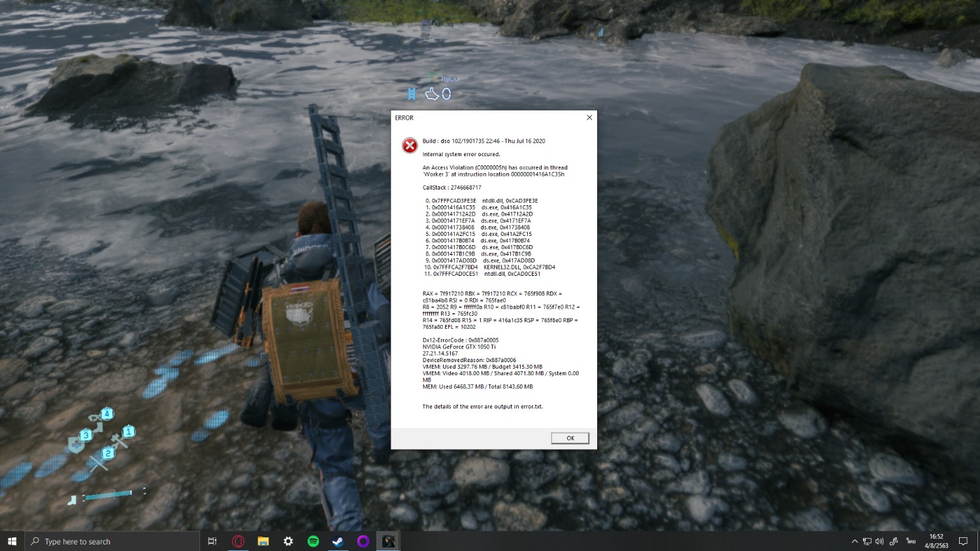Click 'Internal system error occured.' text
This screenshot has height=551, width=980.
461,154
